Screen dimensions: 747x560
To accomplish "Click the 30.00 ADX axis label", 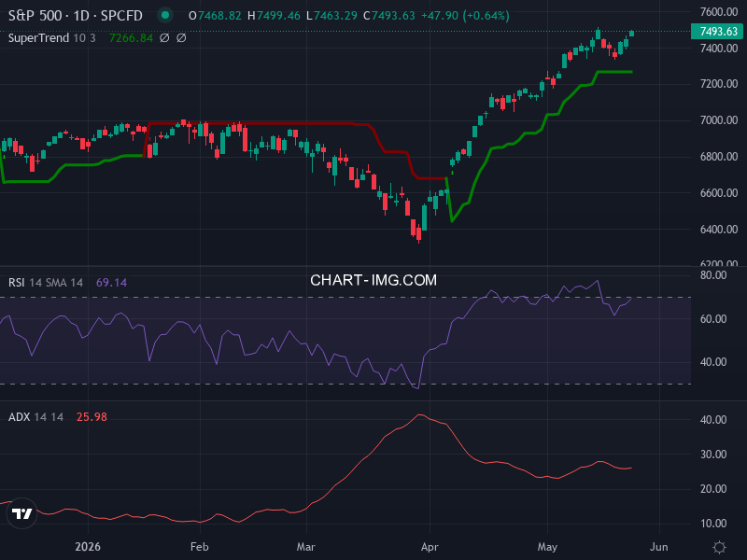I will [713, 455].
